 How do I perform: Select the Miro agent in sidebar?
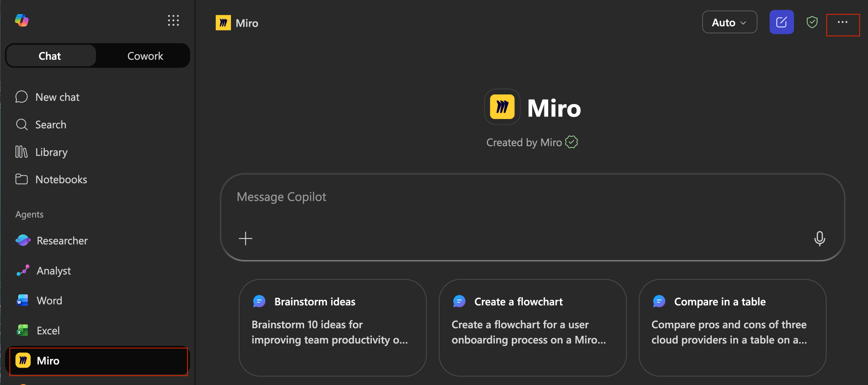99,361
